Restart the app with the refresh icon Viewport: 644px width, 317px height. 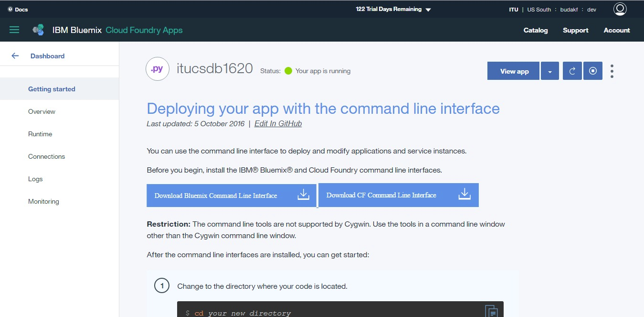pyautogui.click(x=572, y=71)
